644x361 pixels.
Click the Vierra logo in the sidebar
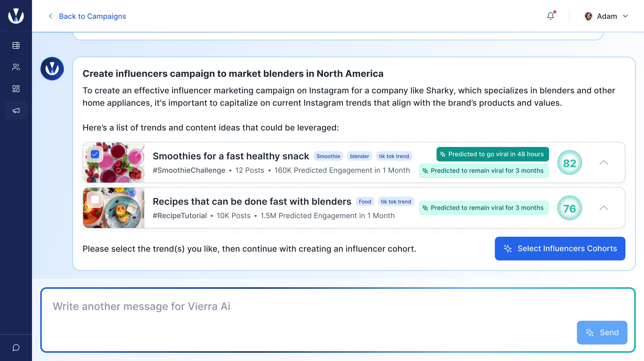pyautogui.click(x=16, y=16)
